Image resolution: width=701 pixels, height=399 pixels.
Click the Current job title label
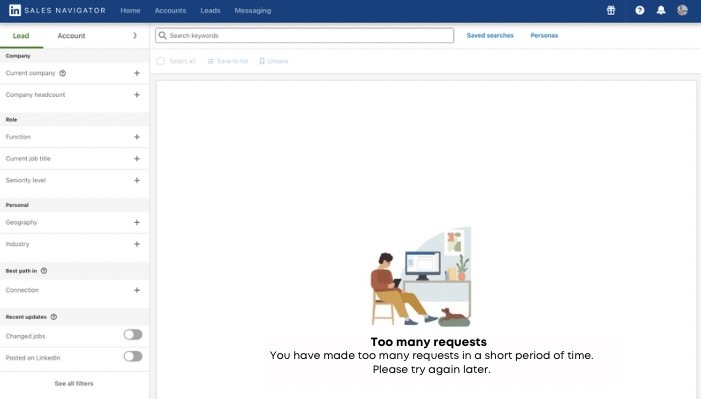point(28,159)
